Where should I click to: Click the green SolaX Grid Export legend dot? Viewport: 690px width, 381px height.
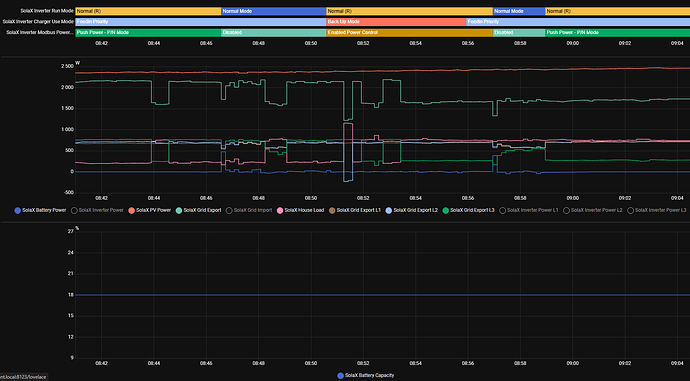pyautogui.click(x=179, y=211)
